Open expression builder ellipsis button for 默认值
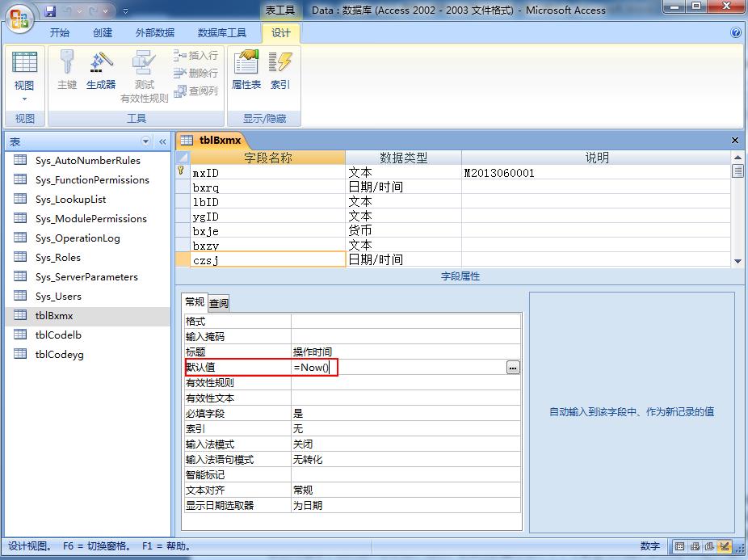The image size is (748, 560). pos(513,368)
